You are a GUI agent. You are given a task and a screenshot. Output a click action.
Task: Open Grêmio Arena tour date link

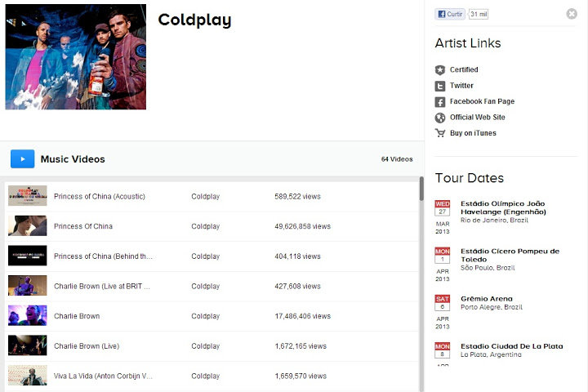point(487,299)
